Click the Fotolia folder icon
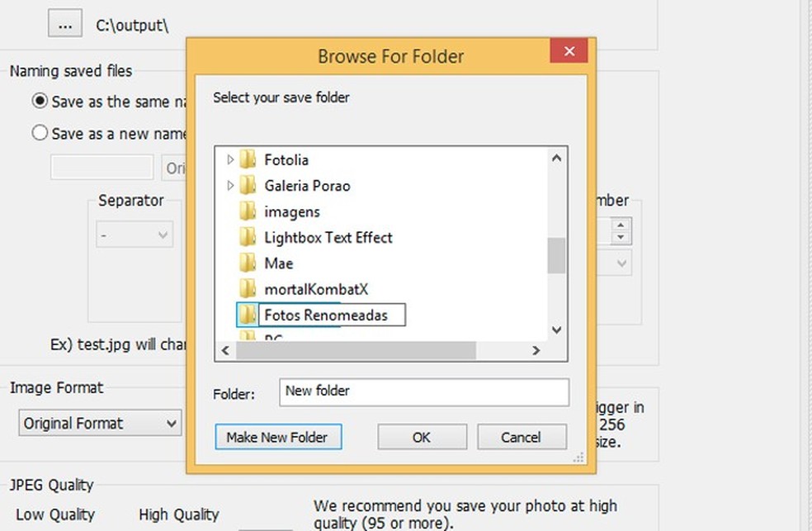 pos(248,160)
